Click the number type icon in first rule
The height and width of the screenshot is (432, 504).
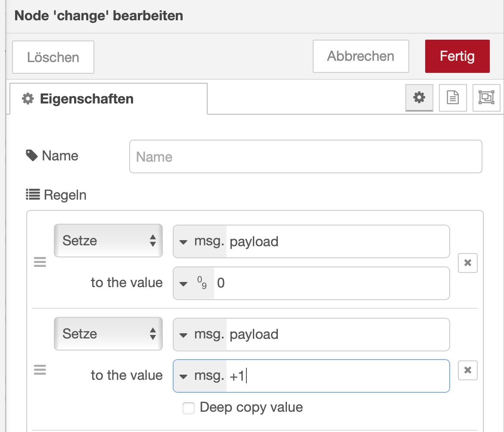[x=202, y=283]
